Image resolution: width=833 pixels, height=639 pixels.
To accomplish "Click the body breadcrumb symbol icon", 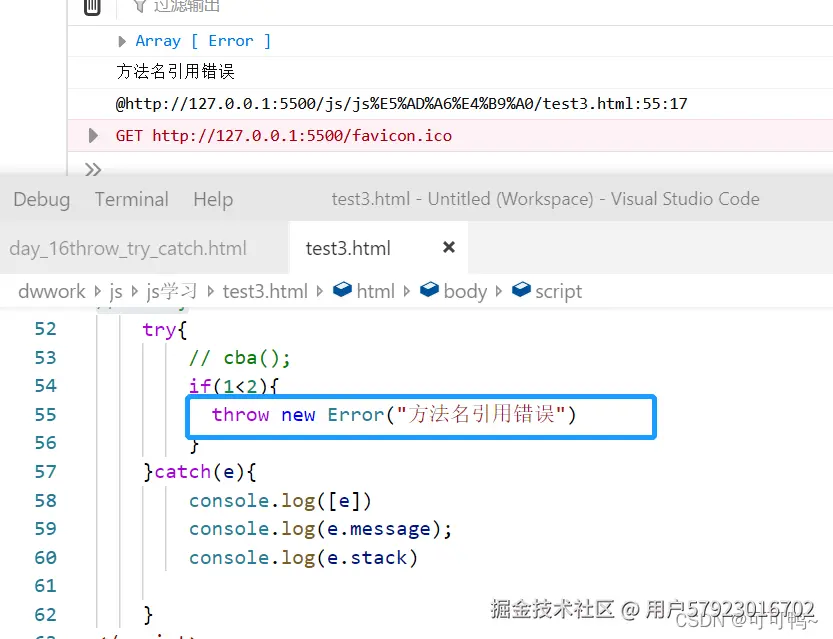I will [429, 289].
